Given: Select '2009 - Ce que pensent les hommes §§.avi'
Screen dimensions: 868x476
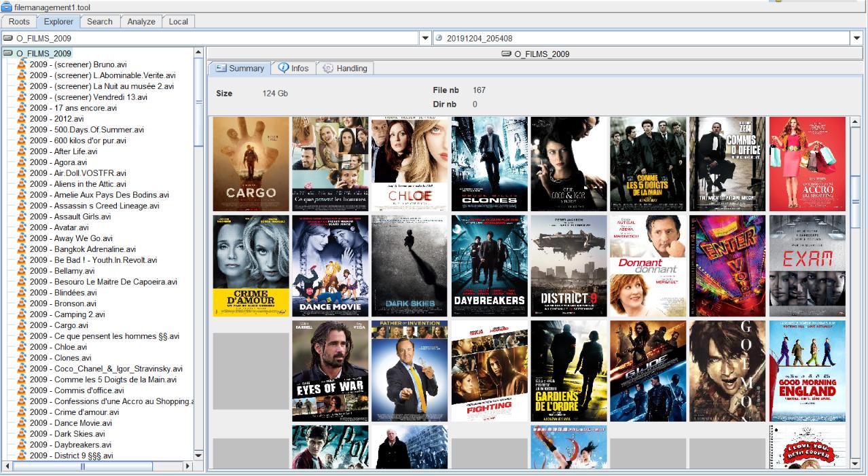Looking at the screenshot, I should (x=105, y=336).
